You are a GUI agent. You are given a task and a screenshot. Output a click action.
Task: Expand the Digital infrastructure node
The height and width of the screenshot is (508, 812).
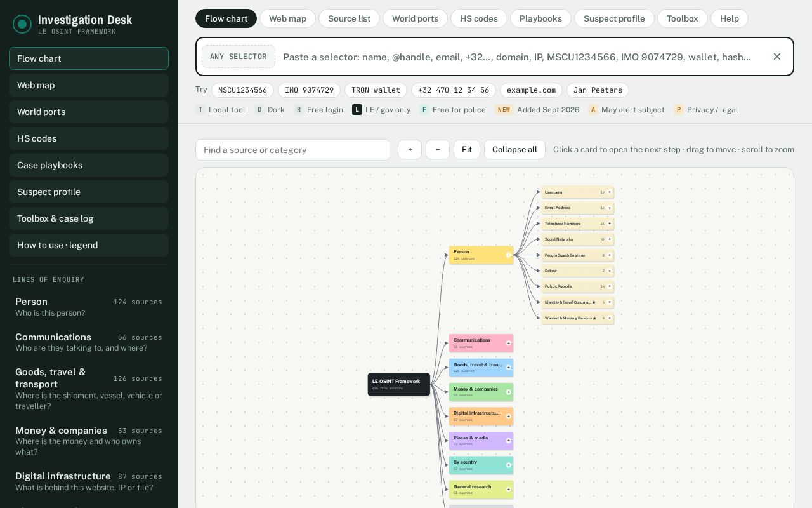[508, 416]
